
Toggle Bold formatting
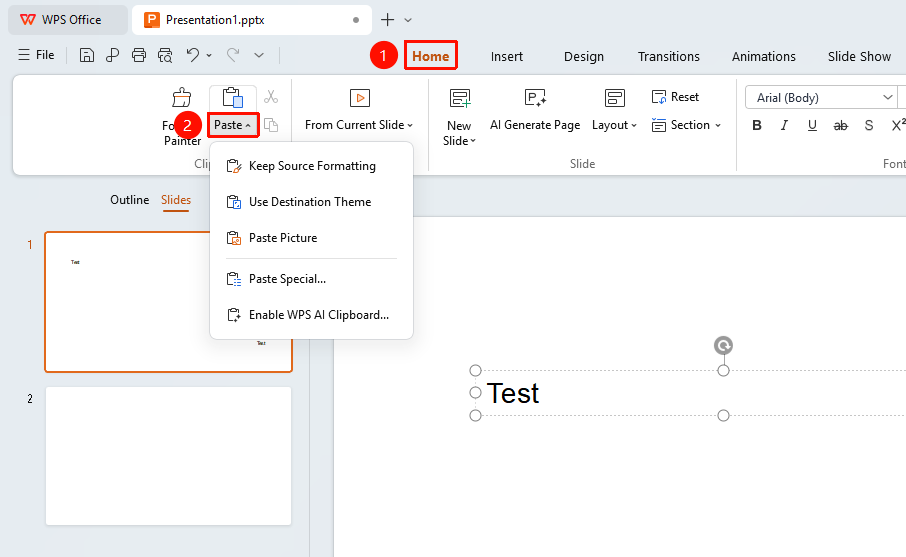(757, 125)
